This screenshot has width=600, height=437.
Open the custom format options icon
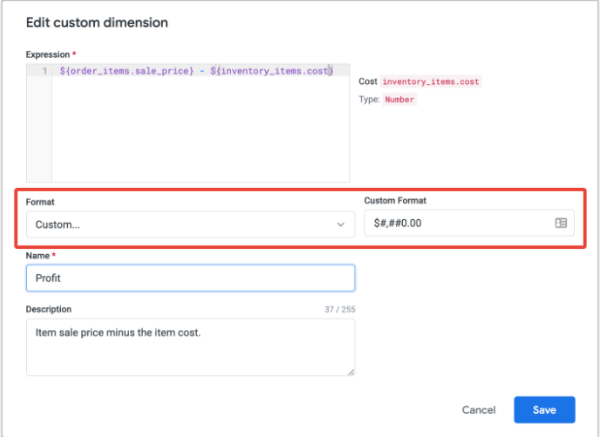(x=561, y=223)
